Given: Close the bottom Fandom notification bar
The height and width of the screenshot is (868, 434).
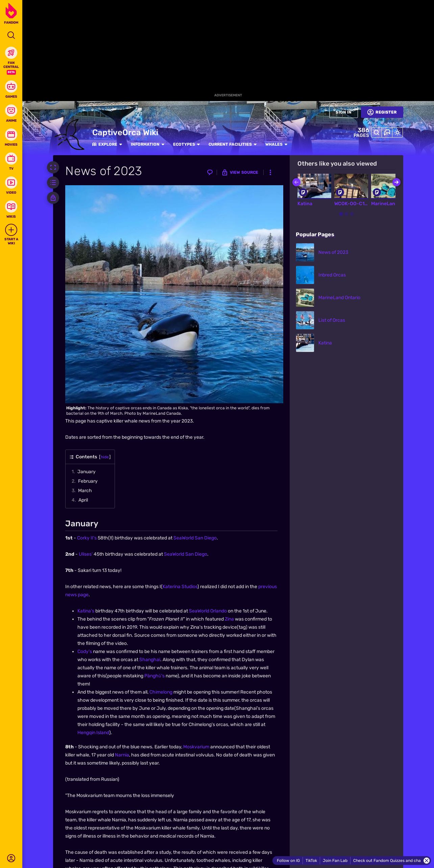Looking at the screenshot, I should tap(427, 861).
